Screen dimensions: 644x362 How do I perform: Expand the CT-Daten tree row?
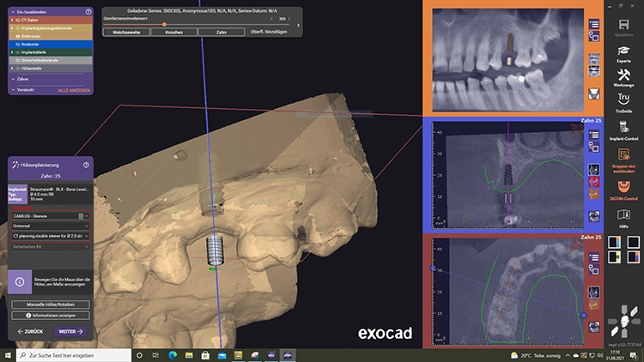click(12, 20)
